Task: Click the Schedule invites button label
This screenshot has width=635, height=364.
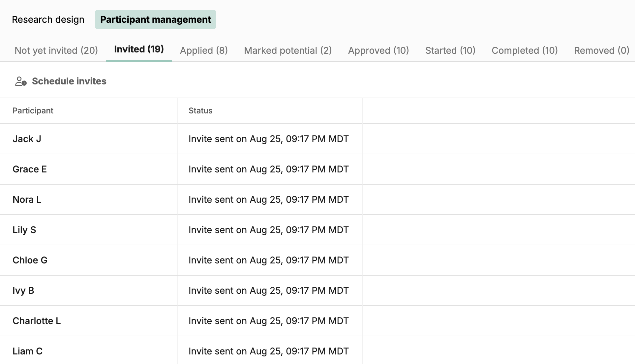Action: point(69,81)
